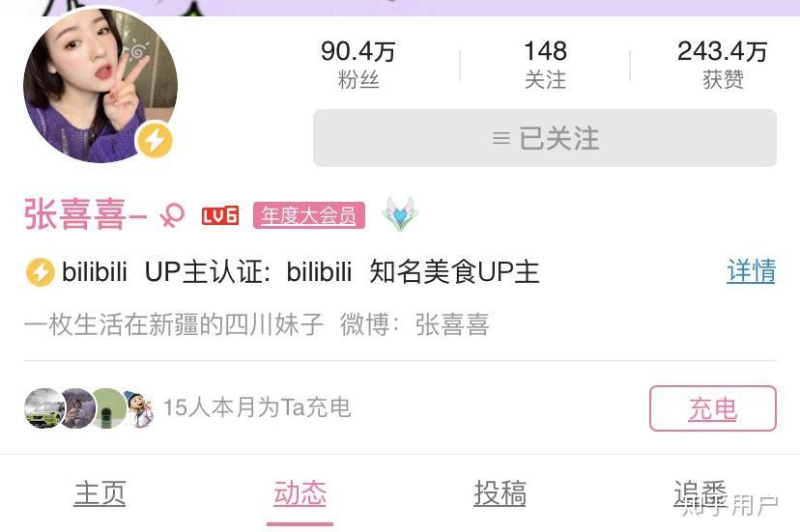Open the 详情 details link
This screenshot has width=800, height=532.
(751, 271)
